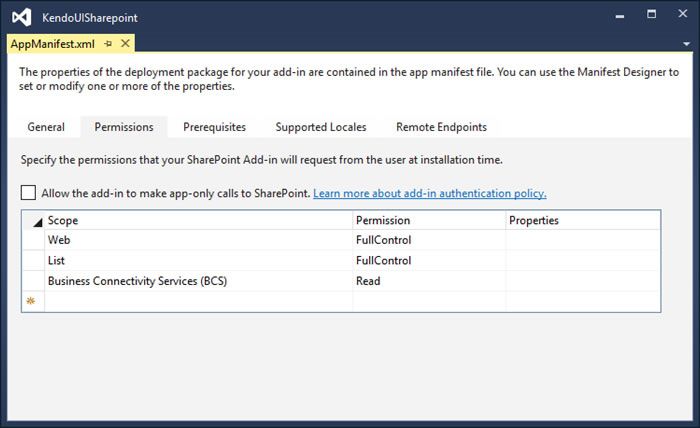This screenshot has height=428, width=700.
Task: Switch to the Prerequisites tab
Action: point(214,127)
